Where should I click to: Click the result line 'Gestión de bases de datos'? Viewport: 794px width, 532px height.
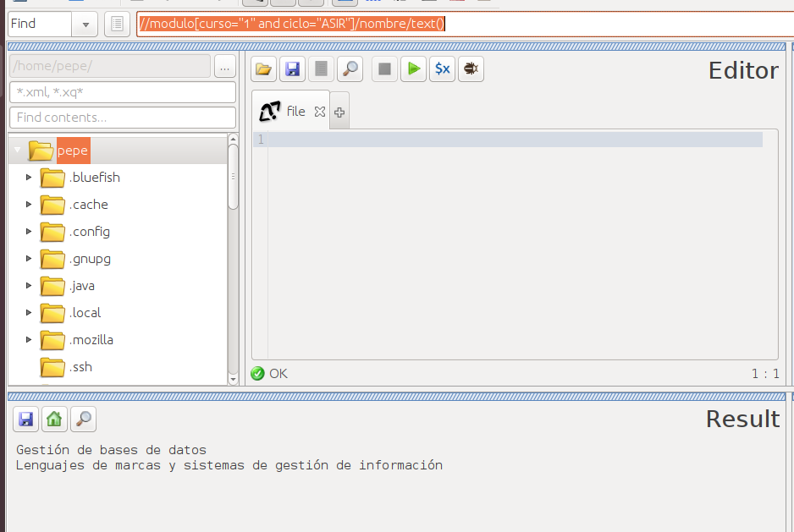112,450
